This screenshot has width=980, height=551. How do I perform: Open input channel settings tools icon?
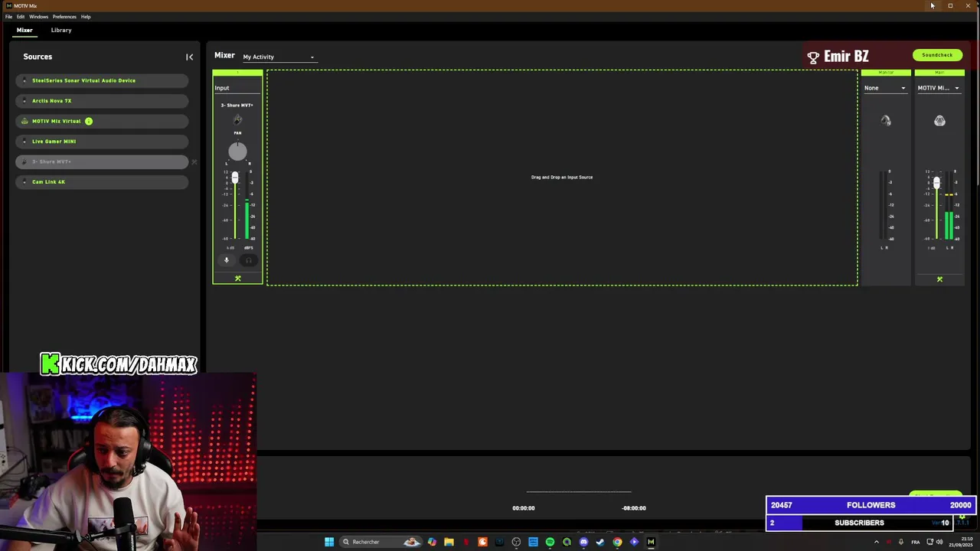[237, 279]
